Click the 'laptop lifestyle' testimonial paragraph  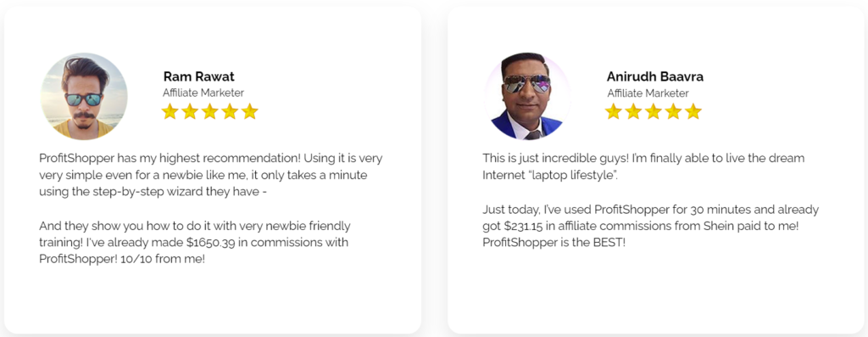pyautogui.click(x=643, y=167)
